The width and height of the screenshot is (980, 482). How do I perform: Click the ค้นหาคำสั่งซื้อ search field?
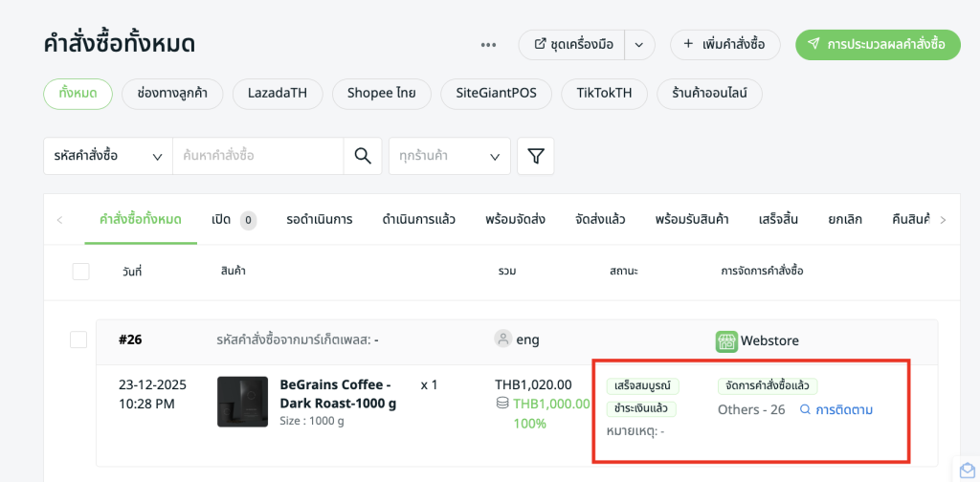point(257,156)
